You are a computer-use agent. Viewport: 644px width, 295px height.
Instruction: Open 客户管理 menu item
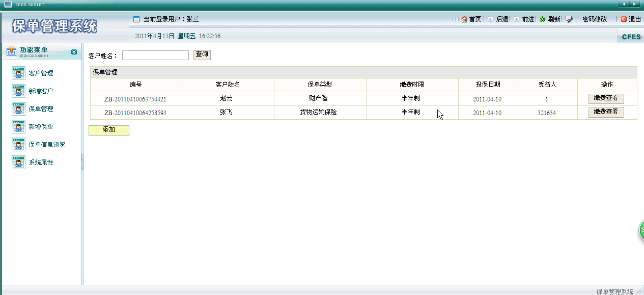click(41, 73)
